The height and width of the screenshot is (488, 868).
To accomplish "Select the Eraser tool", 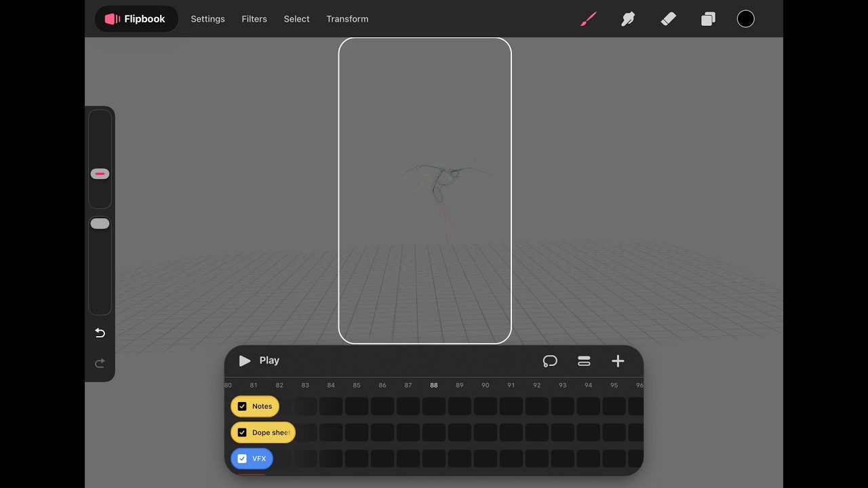I will (668, 19).
